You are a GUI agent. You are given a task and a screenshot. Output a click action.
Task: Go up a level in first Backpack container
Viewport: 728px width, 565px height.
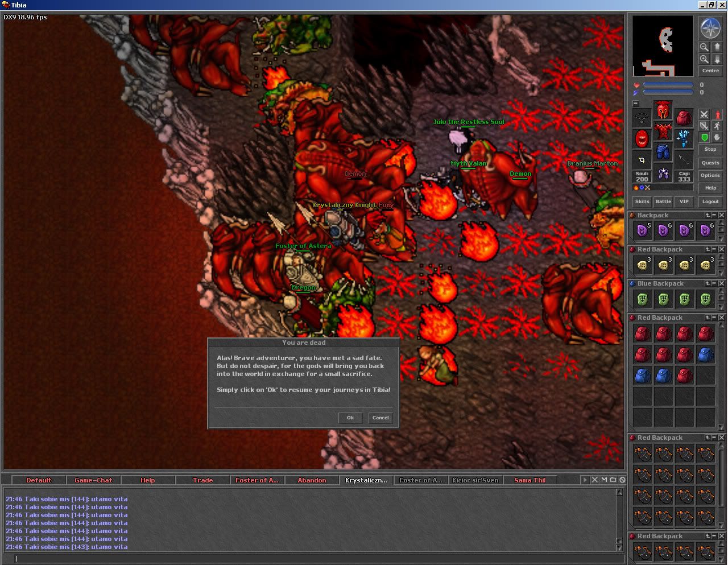(708, 215)
